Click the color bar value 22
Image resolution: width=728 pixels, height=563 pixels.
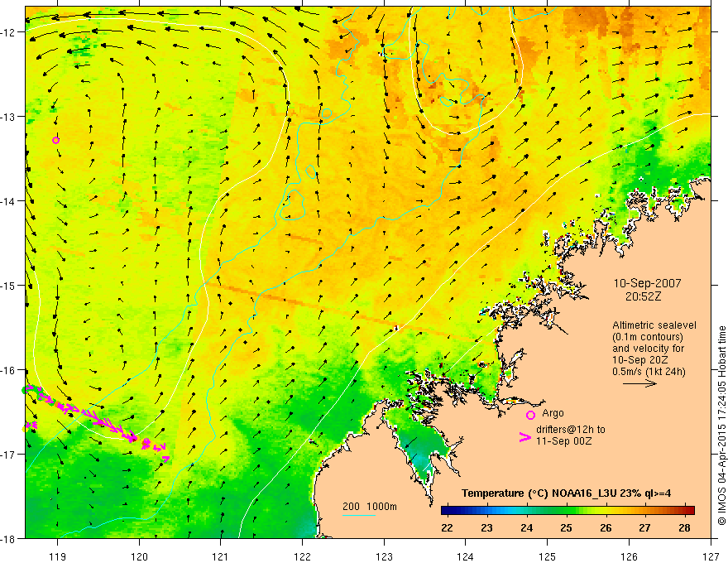[x=447, y=527]
